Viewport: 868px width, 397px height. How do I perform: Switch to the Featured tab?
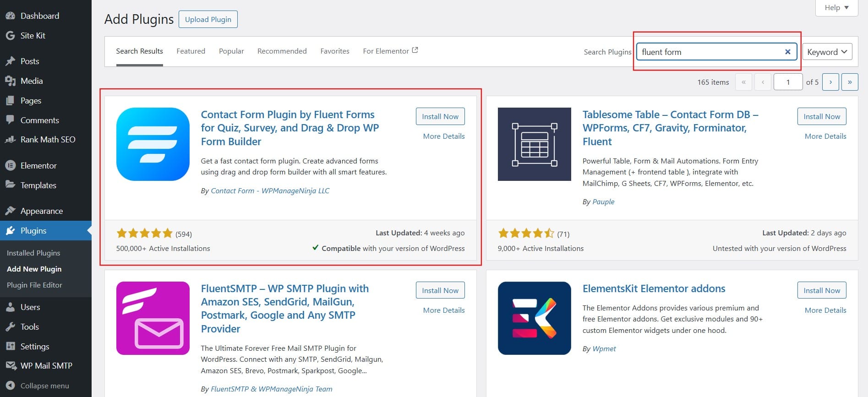pyautogui.click(x=191, y=51)
